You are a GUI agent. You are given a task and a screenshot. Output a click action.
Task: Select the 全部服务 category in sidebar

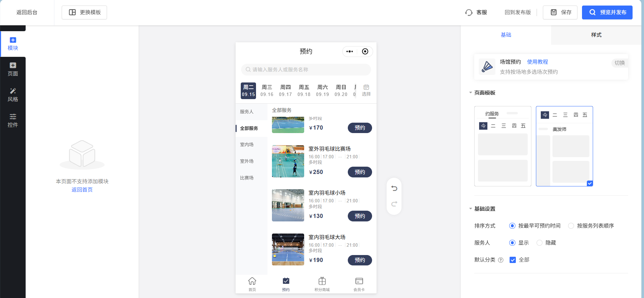(x=252, y=128)
